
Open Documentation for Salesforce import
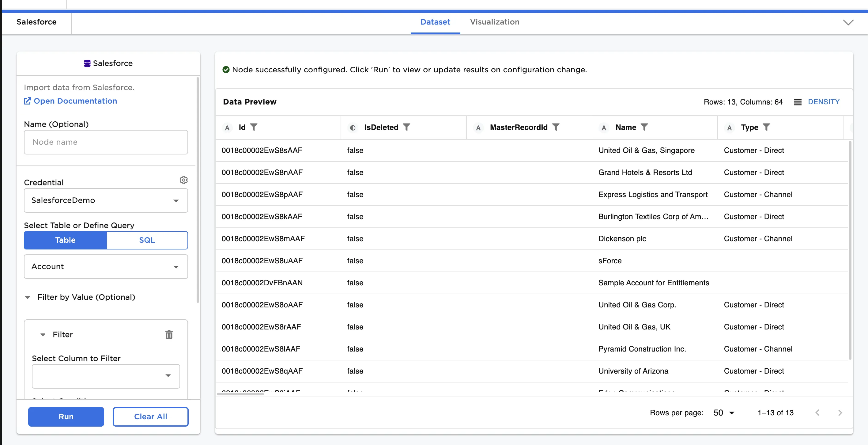pyautogui.click(x=70, y=101)
